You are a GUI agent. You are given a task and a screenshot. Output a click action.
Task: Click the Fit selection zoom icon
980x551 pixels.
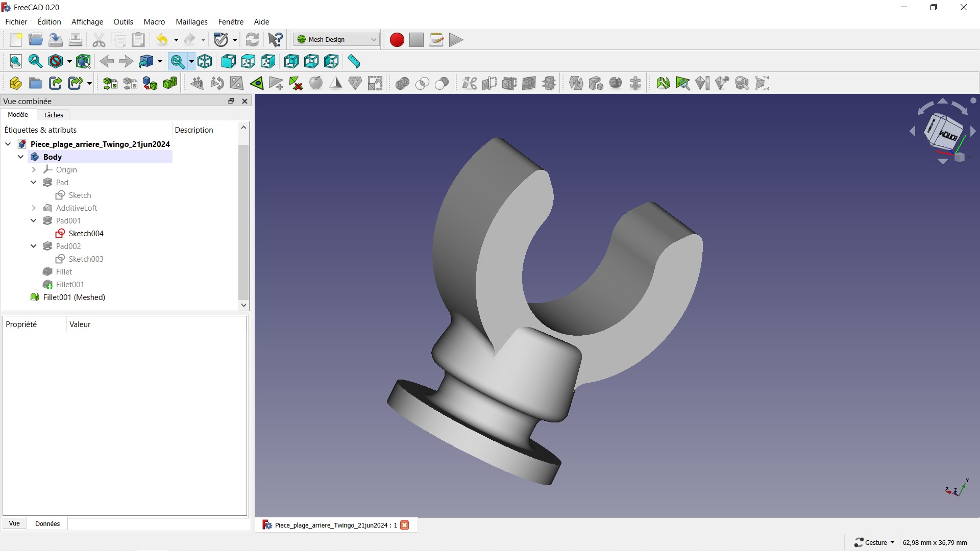pyautogui.click(x=35, y=62)
